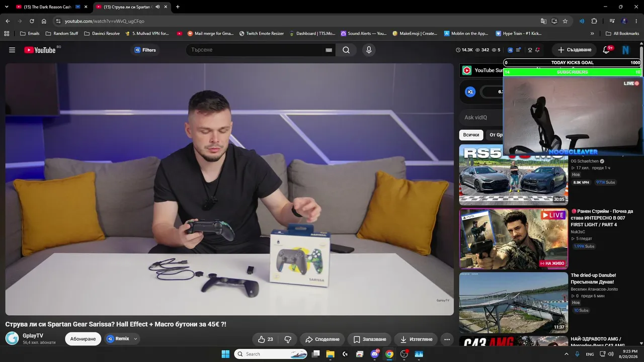
Task: Open the Създаване create button
Action: point(574,50)
